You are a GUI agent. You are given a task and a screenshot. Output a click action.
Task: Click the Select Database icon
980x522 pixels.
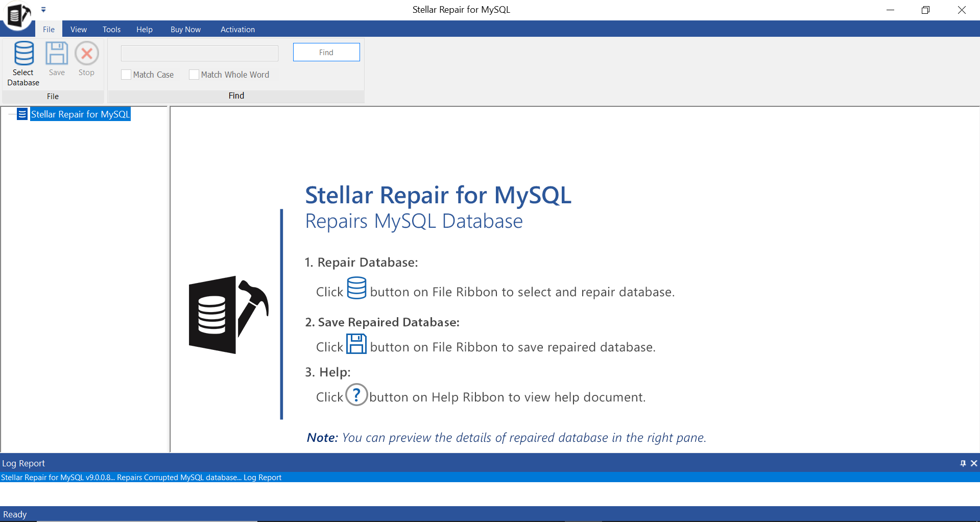pos(23,53)
